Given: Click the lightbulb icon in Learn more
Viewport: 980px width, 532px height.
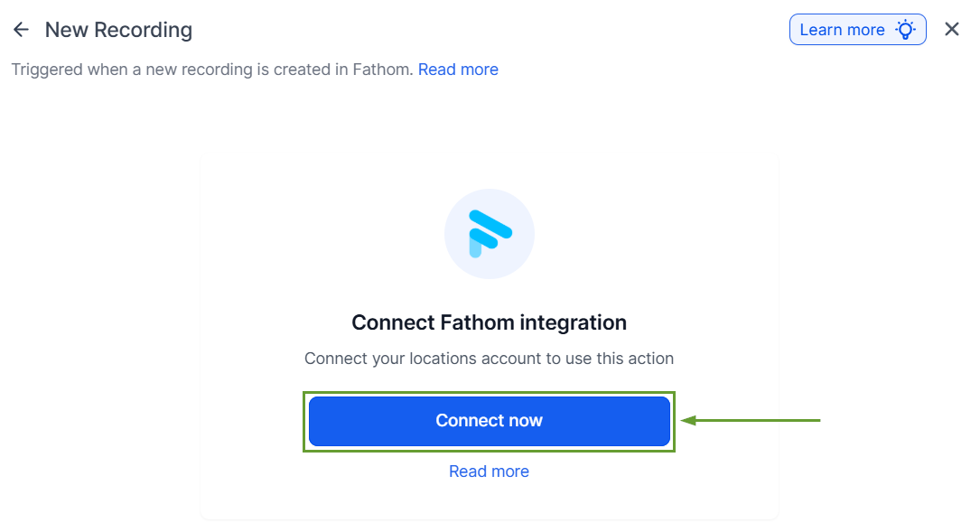Looking at the screenshot, I should (905, 30).
